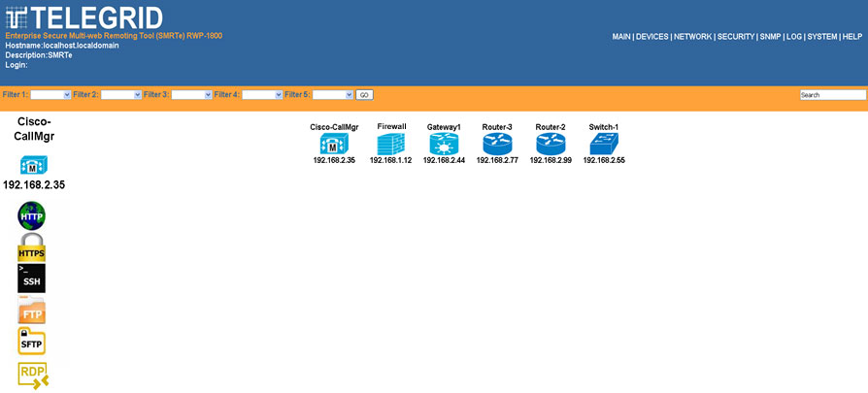The width and height of the screenshot is (868, 393).
Task: Select the Router-3 device icon
Action: [x=497, y=144]
